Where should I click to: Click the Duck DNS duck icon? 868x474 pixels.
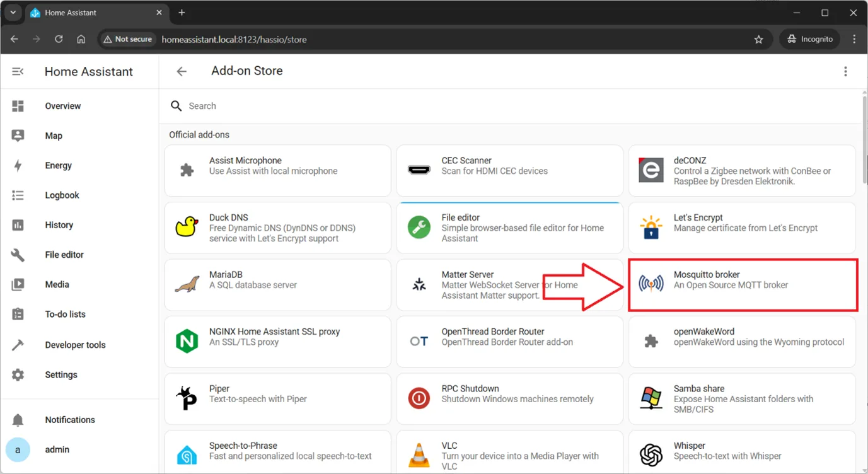(187, 228)
